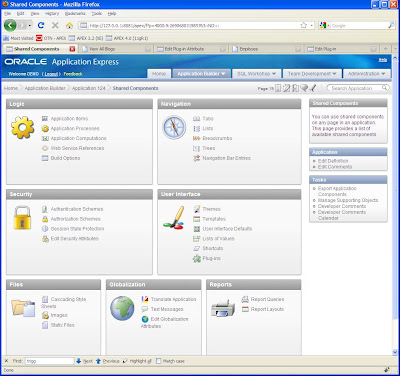The image size is (400, 376).
Task: Click the Application 124 breadcrumb
Action: (x=89, y=88)
